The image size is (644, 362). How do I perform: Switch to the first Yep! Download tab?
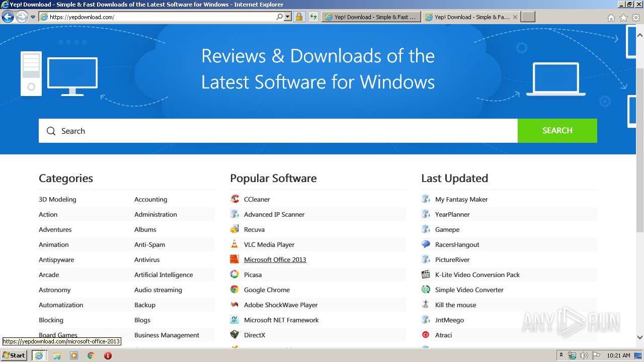coord(371,17)
